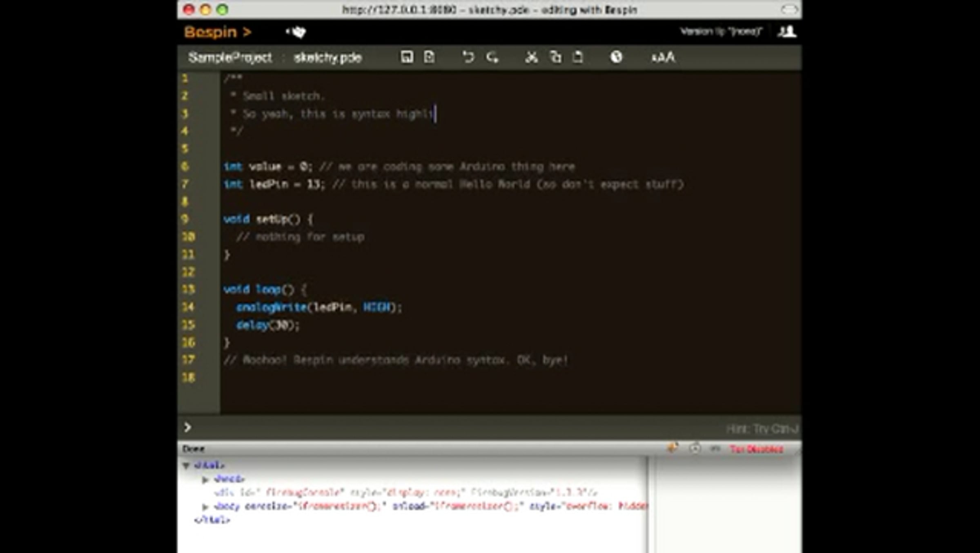Click the orange icon in the status bar
Viewport: 980px width, 553px height.
tap(673, 448)
